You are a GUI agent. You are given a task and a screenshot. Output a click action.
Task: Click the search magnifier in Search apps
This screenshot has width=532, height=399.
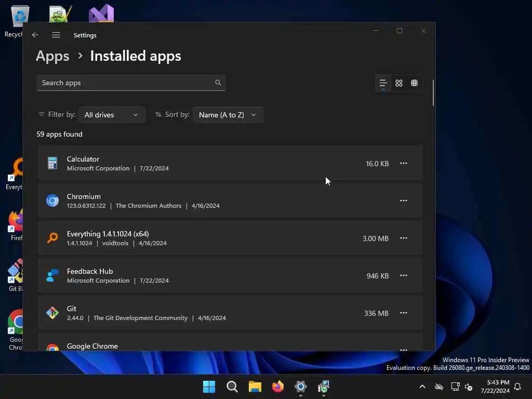[x=218, y=83]
